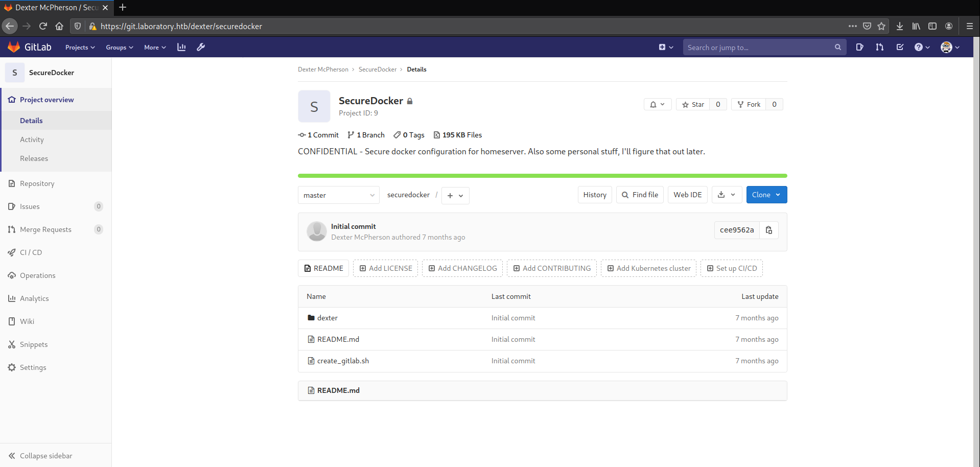Star the SecureDocker project
Screen dimensions: 980x467
pyautogui.click(x=693, y=104)
